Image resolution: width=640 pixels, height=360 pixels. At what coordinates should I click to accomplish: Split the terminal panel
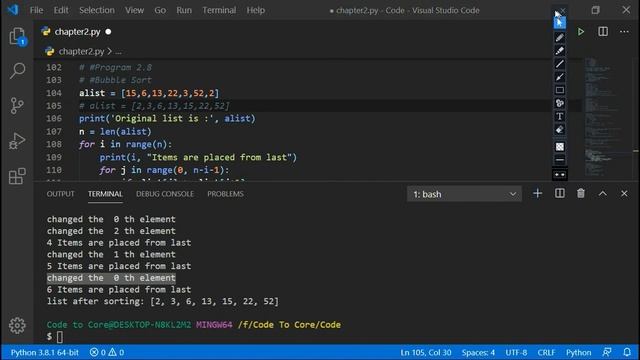pos(560,193)
